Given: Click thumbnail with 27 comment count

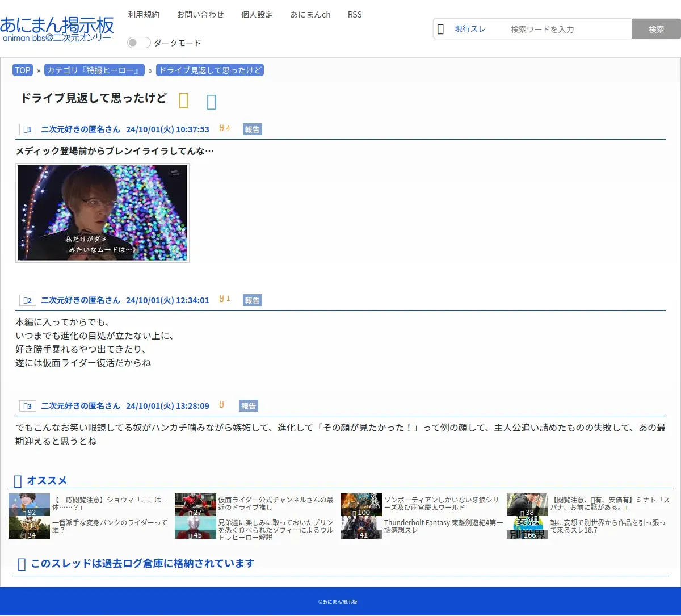Looking at the screenshot, I should pyautogui.click(x=196, y=505).
